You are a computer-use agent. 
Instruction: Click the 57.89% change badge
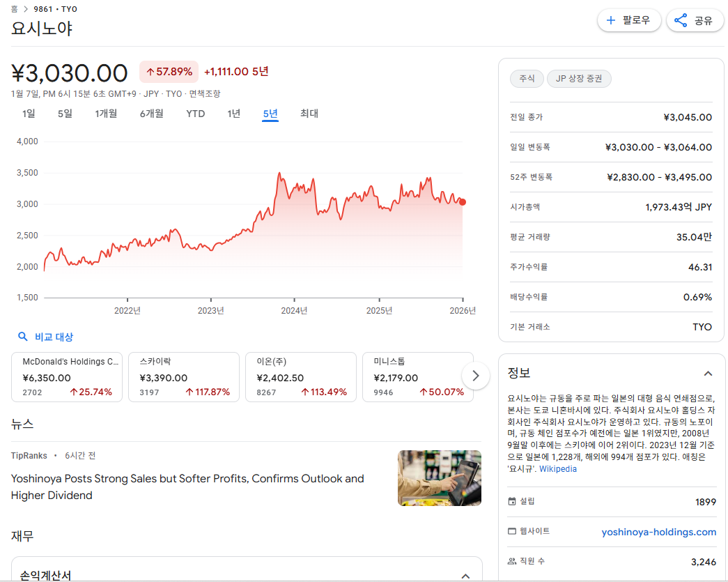169,72
